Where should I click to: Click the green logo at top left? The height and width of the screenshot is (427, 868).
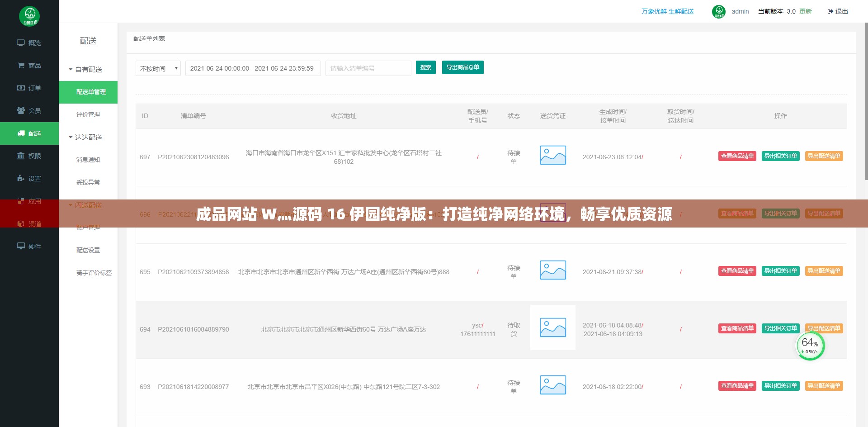(29, 17)
